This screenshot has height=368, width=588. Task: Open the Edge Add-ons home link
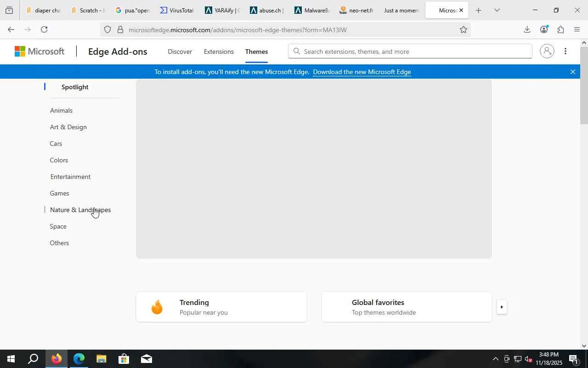118,52
